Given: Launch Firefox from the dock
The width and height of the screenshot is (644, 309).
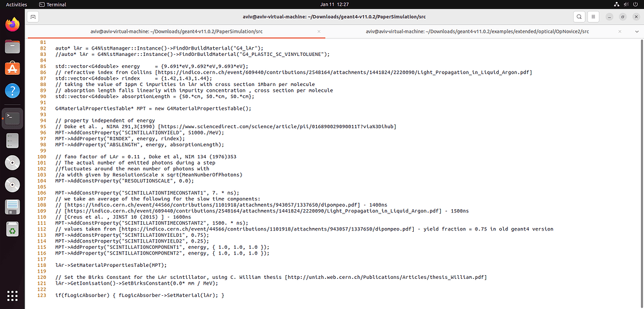Looking at the screenshot, I should pyautogui.click(x=12, y=24).
